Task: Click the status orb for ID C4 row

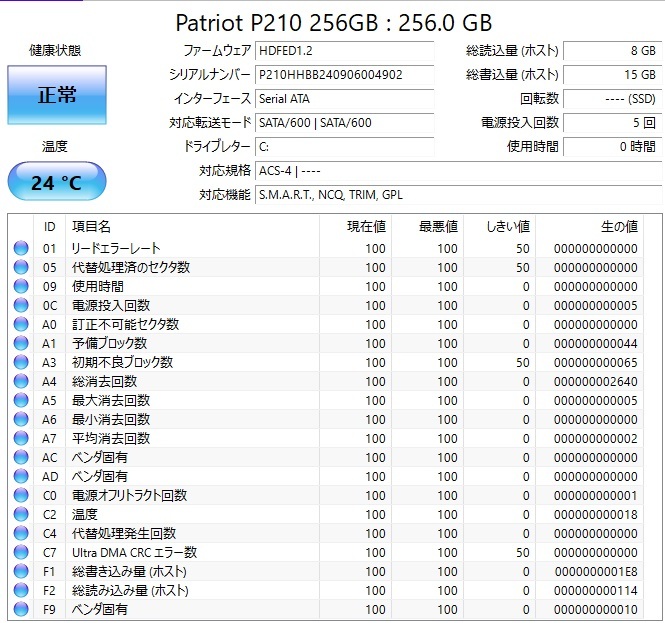Action: tap(21, 534)
